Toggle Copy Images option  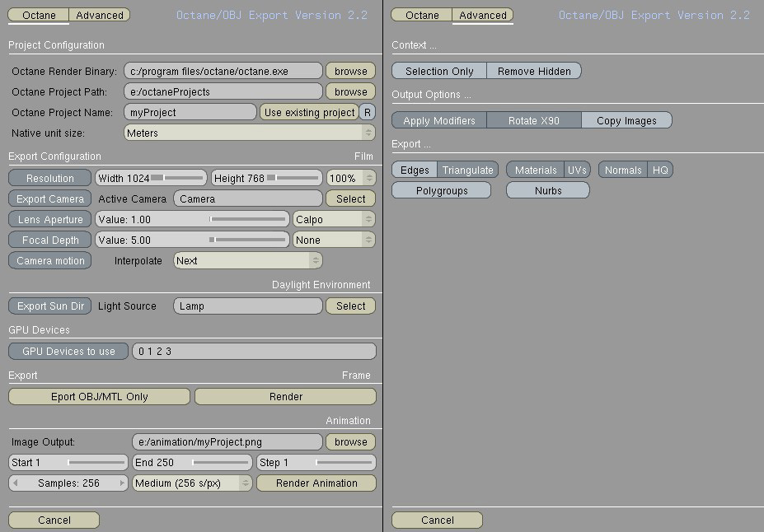pos(626,120)
